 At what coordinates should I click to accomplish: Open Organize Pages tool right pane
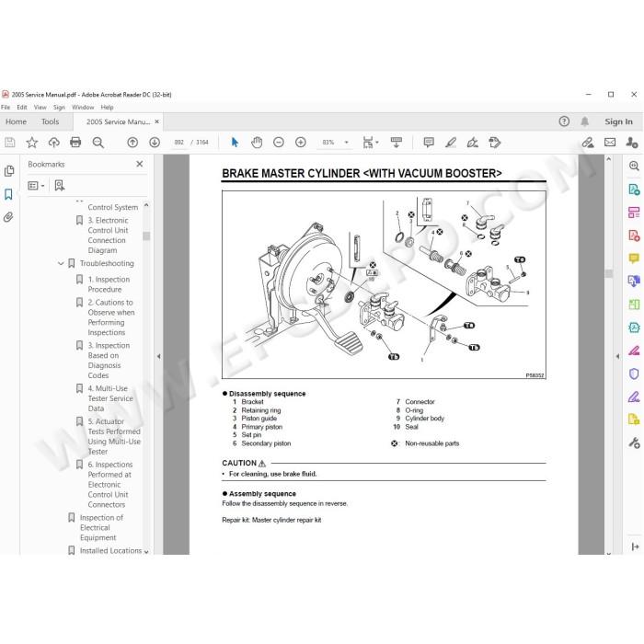tap(634, 305)
